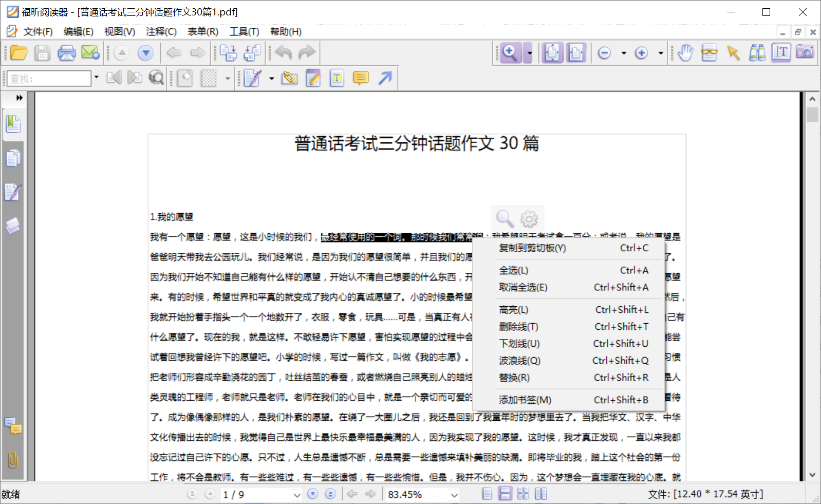The image size is (821, 504).
Task: Toggle Fit Page view mode
Action: coord(552,53)
